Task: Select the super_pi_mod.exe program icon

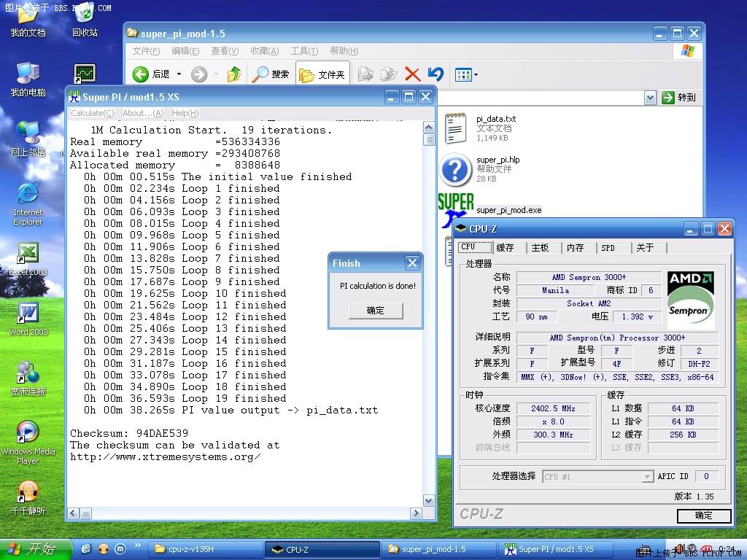Action: (455, 209)
